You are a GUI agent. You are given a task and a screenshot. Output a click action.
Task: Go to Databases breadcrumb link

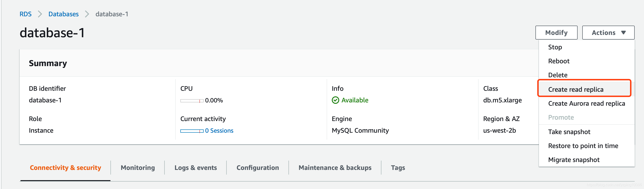click(64, 14)
